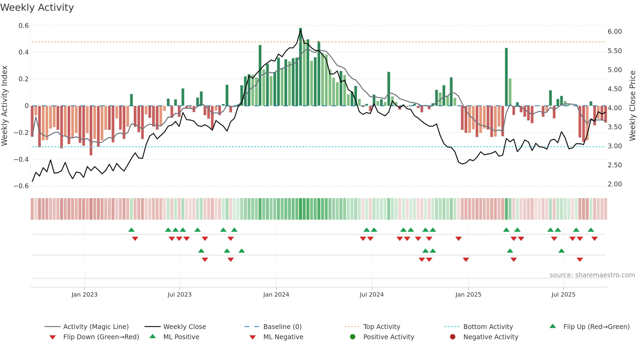Click the 3.00 price axis tick label
This screenshot has height=362, width=644.
point(615,146)
